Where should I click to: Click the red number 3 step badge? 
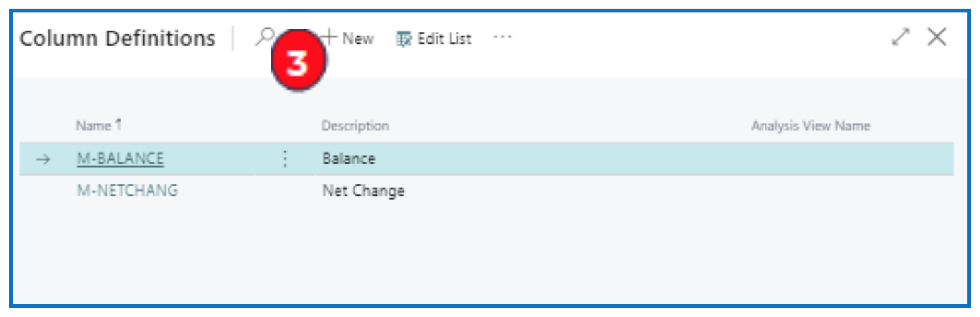(x=298, y=64)
